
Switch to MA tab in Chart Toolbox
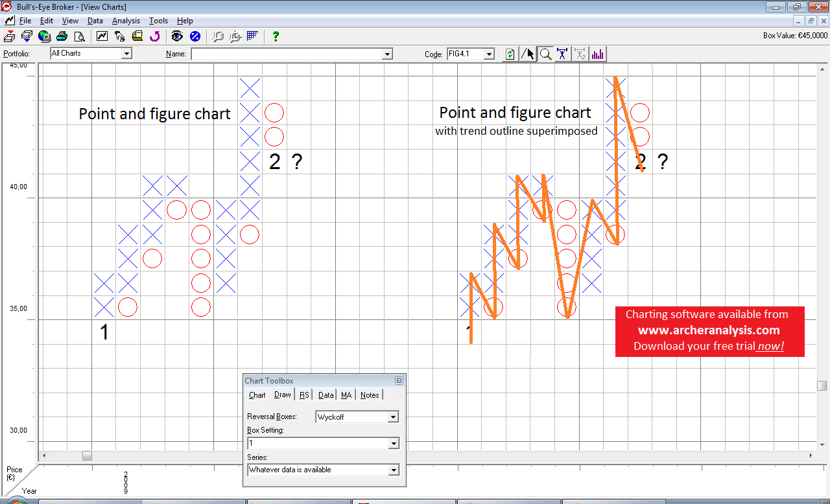pyautogui.click(x=346, y=395)
